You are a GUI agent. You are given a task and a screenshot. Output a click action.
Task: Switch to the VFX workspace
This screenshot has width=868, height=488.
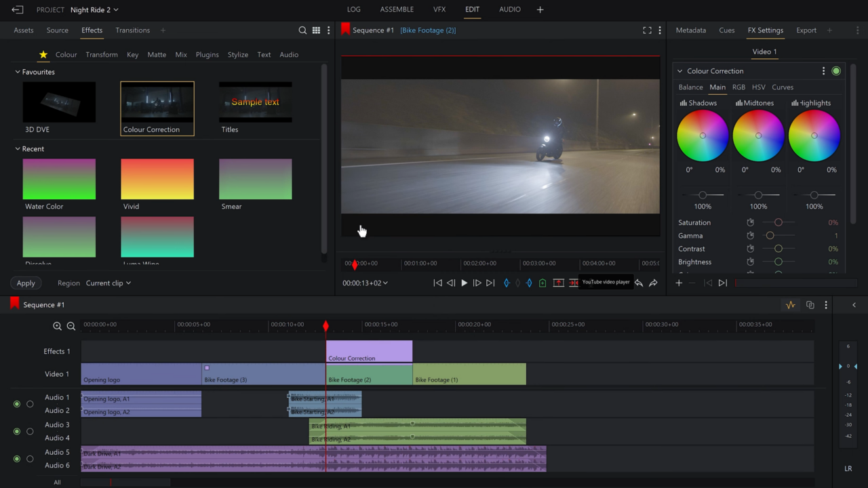[439, 9]
